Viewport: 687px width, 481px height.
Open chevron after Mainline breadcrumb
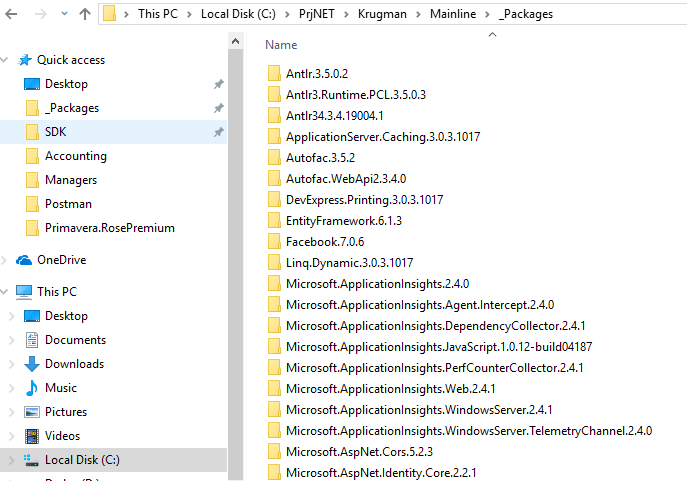[488, 14]
